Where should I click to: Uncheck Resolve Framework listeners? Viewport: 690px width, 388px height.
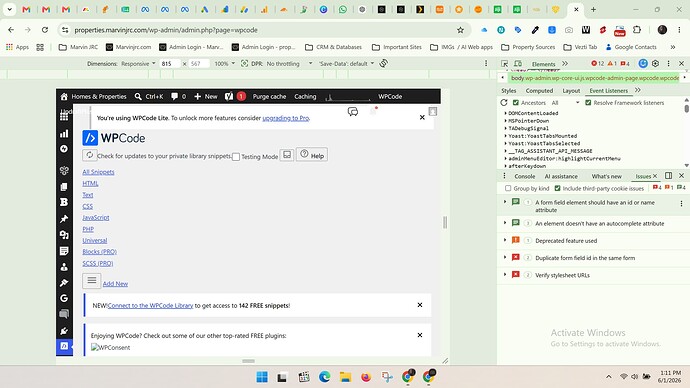pos(588,102)
